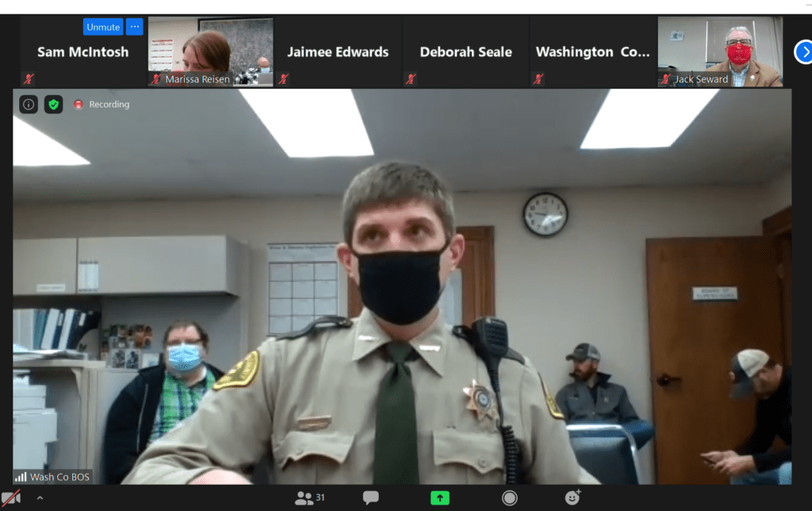812x511 pixels.
Task: Show the next page of participant thumbnails
Action: coord(804,51)
